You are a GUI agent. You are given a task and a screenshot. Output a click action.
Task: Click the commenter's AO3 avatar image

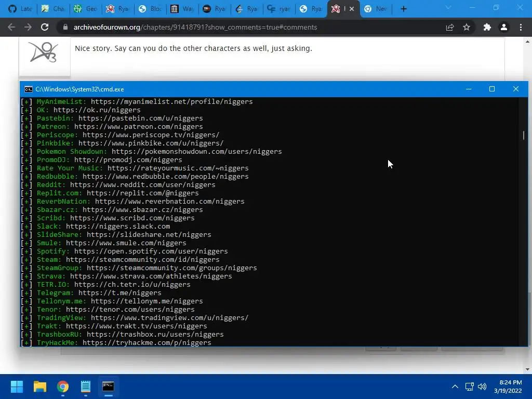(x=44, y=52)
